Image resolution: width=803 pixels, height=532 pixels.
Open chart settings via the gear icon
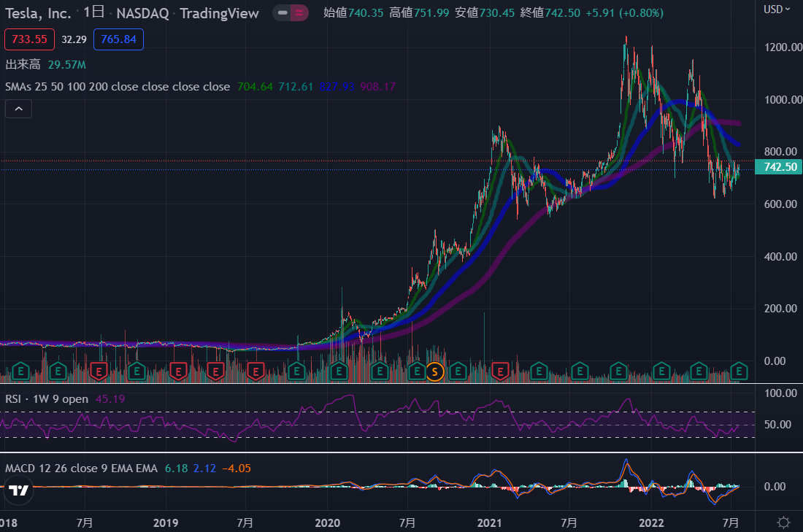pos(783,523)
